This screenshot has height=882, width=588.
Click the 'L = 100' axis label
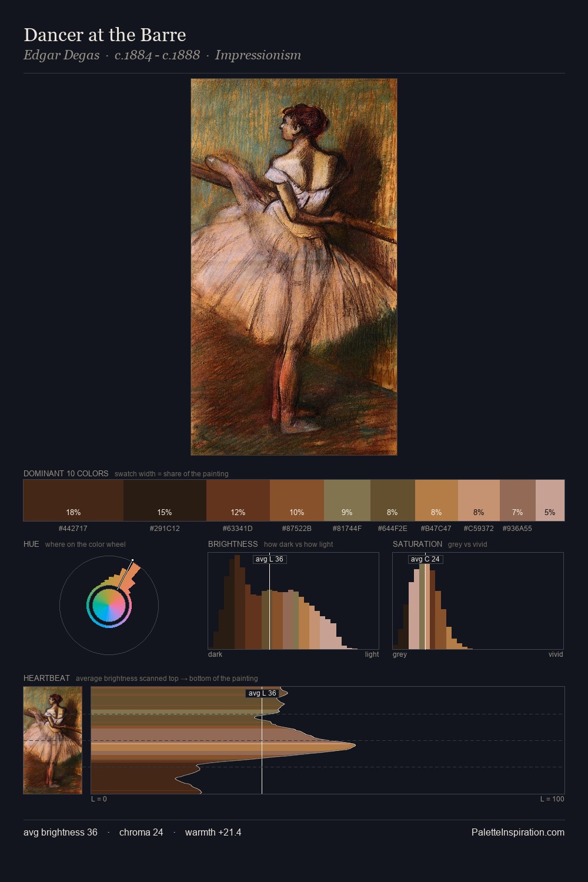click(552, 799)
